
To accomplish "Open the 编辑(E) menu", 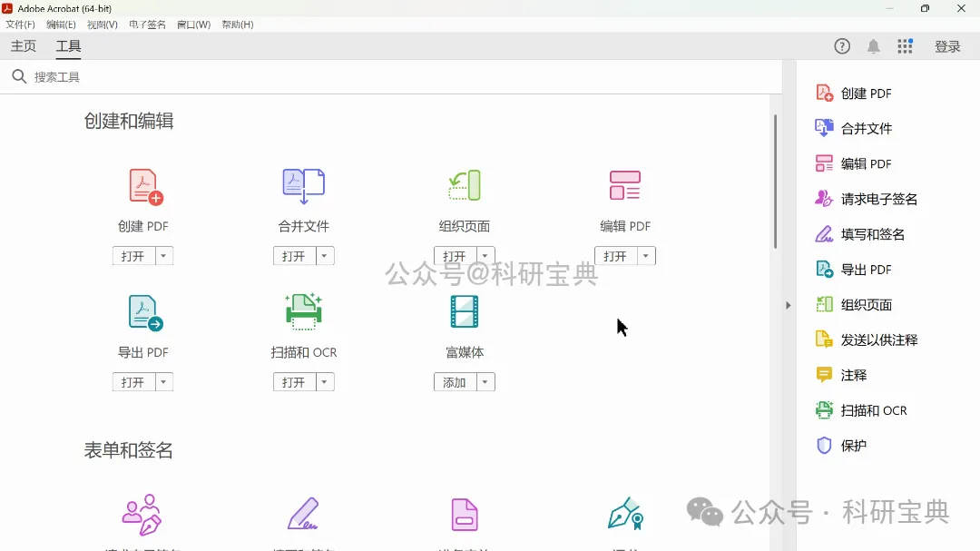I will [x=62, y=25].
